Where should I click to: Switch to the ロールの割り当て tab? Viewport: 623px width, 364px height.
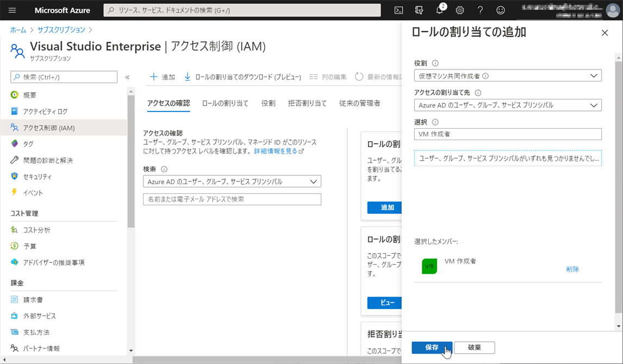click(x=225, y=103)
